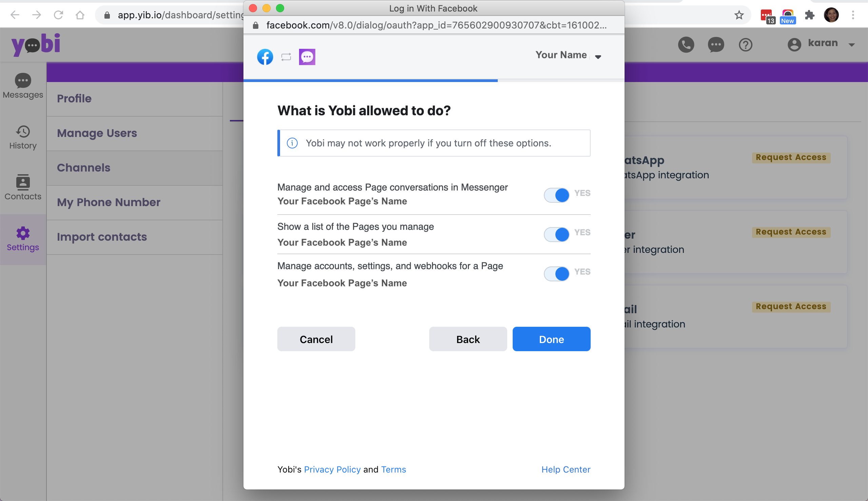The height and width of the screenshot is (501, 868).
Task: Toggle Manage and access Page conversations switch
Action: coord(556,195)
